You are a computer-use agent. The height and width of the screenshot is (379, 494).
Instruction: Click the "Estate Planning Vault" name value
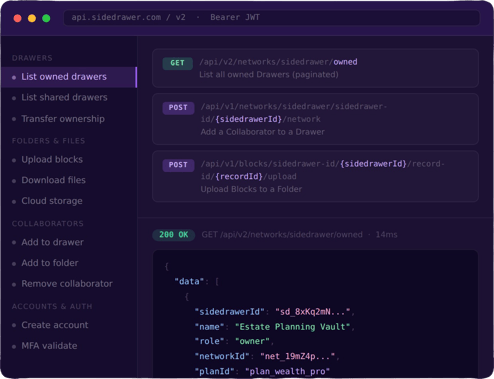293,327
